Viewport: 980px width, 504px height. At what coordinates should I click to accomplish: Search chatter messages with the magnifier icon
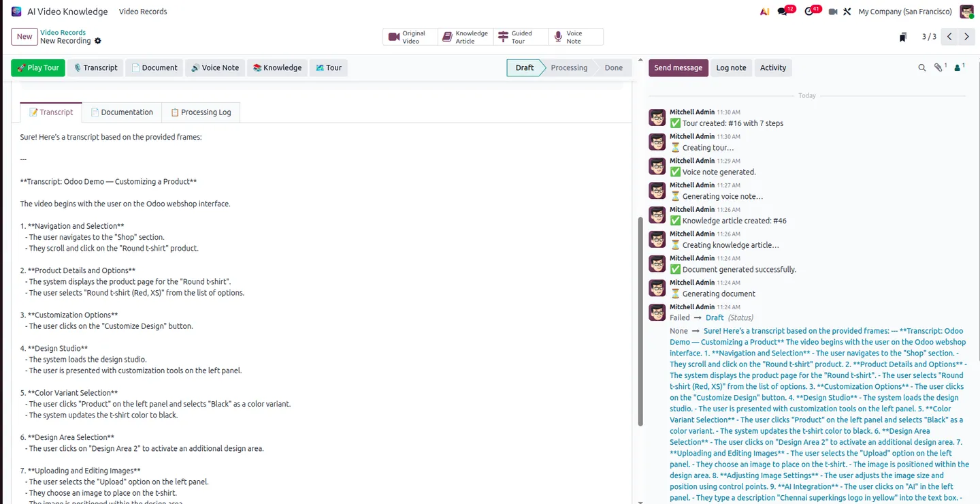[922, 67]
